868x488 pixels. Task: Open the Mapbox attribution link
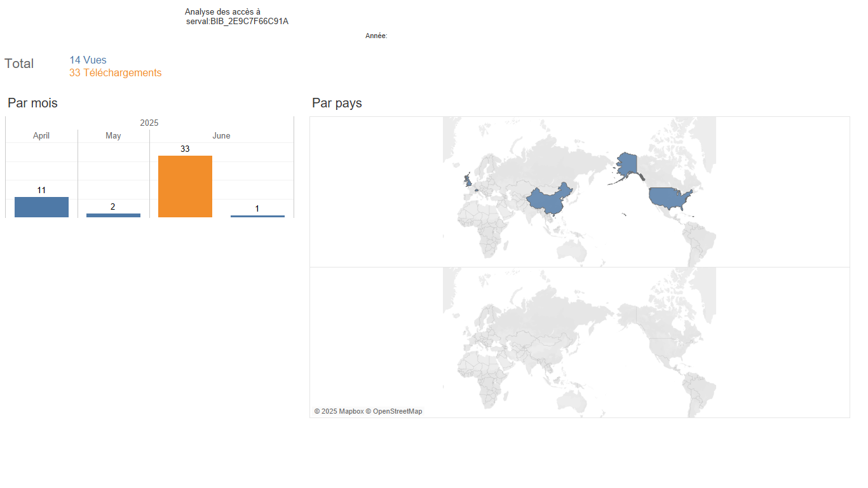coord(339,412)
